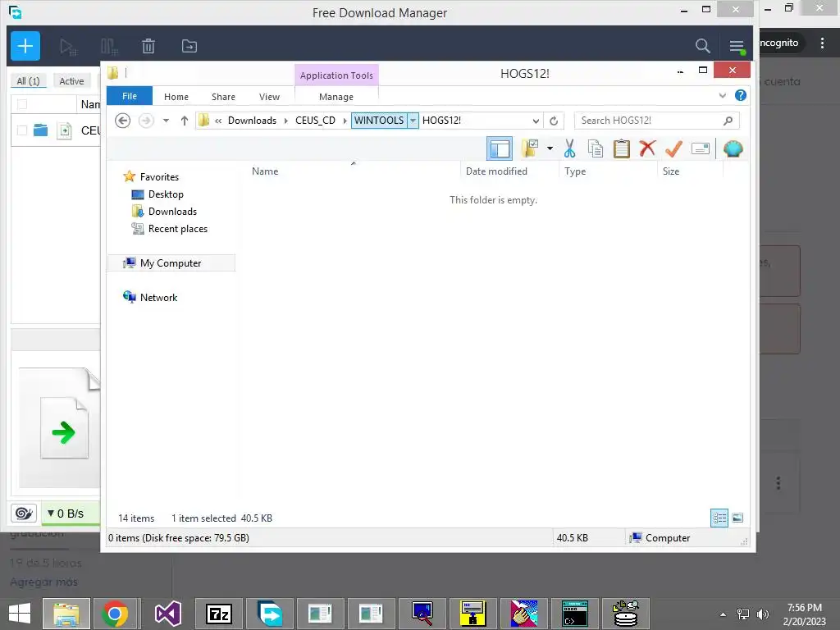Click the orange checkmark properties icon
The width and height of the screenshot is (840, 630).
pos(673,148)
